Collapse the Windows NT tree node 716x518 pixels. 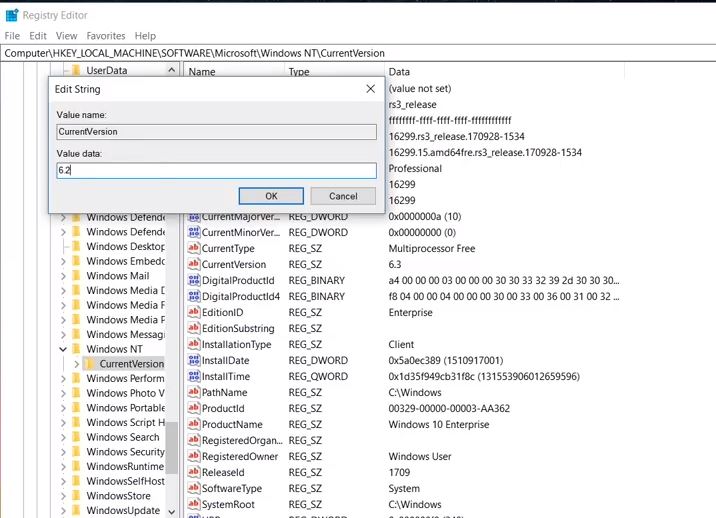[x=63, y=350]
